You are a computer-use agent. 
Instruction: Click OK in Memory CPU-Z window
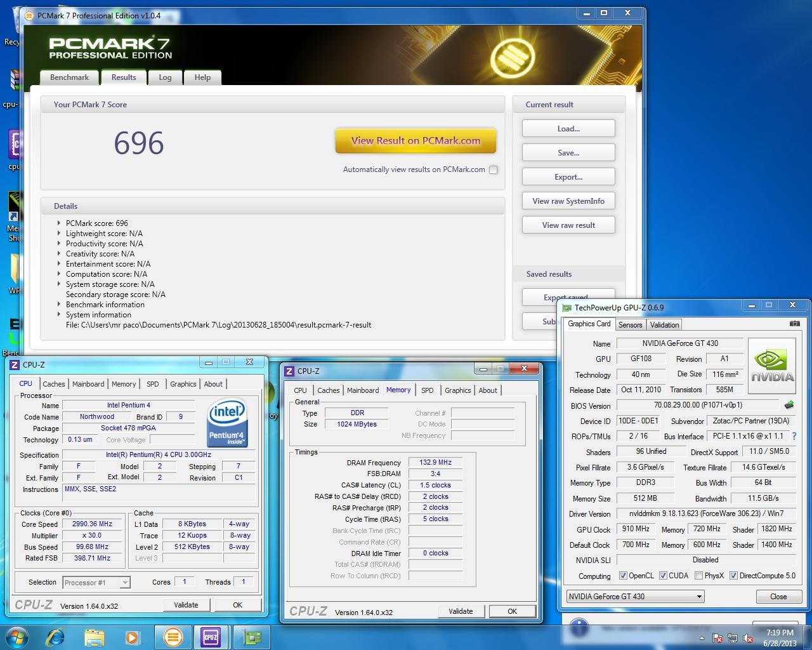coord(512,611)
